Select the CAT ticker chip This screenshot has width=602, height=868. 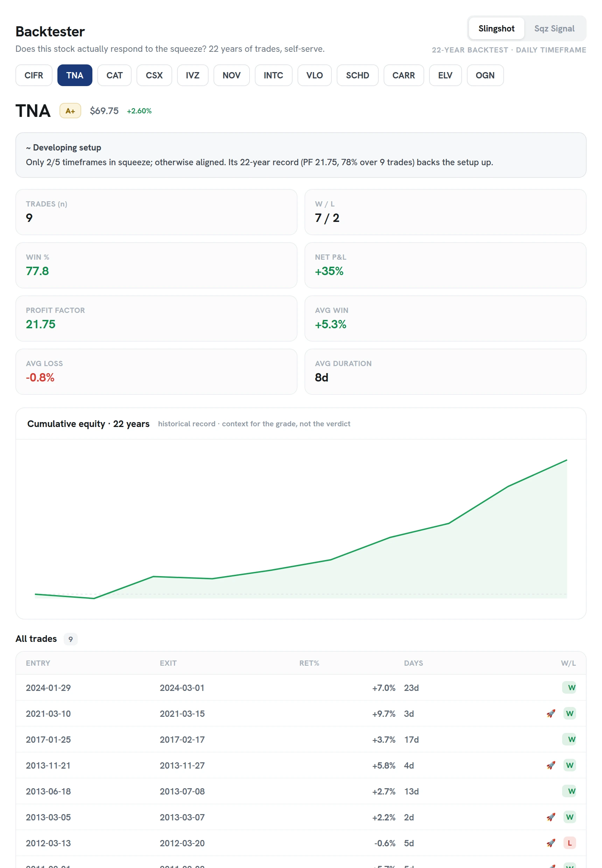114,75
